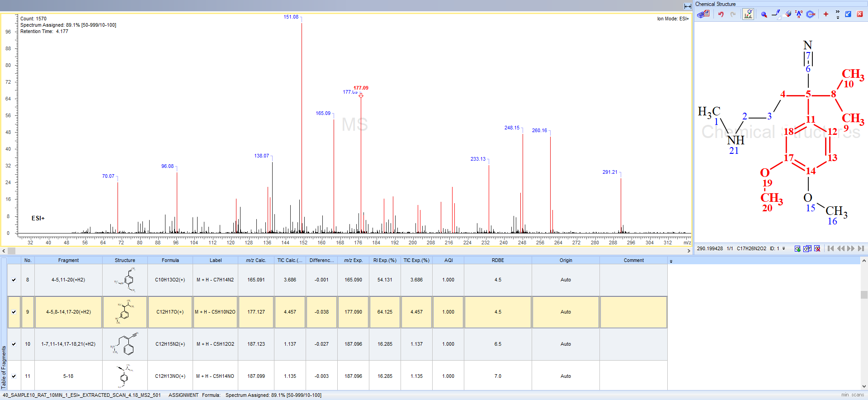Viewport: 868px width, 400px height.
Task: Uncheck the checkbox for fragment 10
Action: tap(14, 344)
